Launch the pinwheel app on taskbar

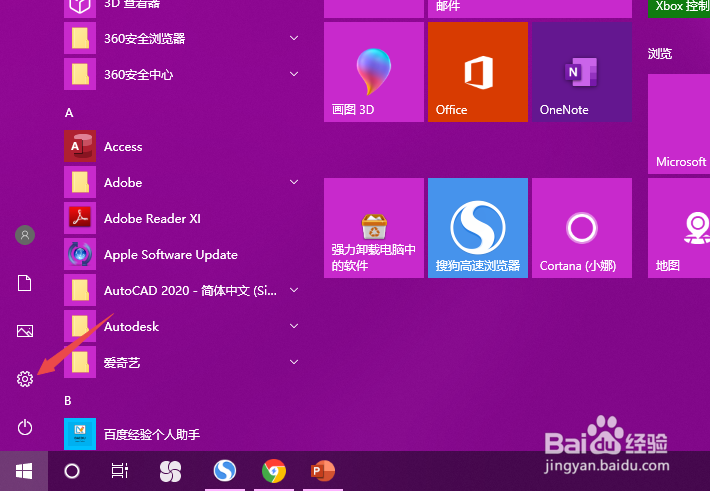click(x=170, y=471)
